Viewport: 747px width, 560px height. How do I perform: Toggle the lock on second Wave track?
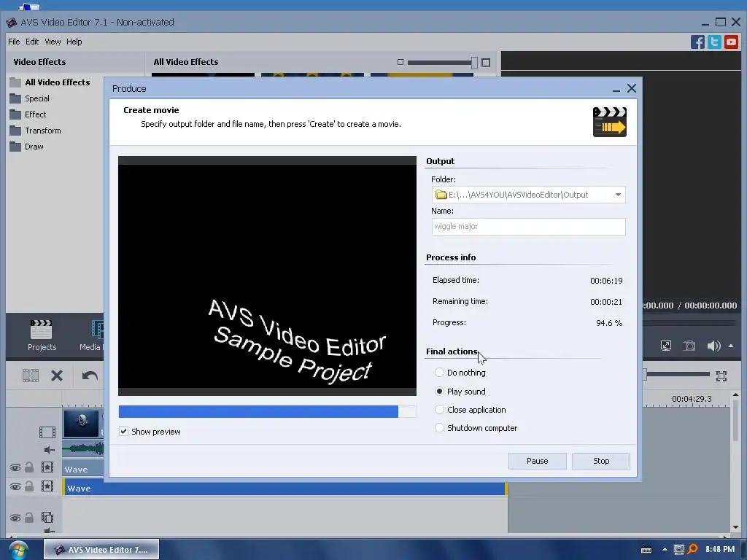(x=29, y=486)
